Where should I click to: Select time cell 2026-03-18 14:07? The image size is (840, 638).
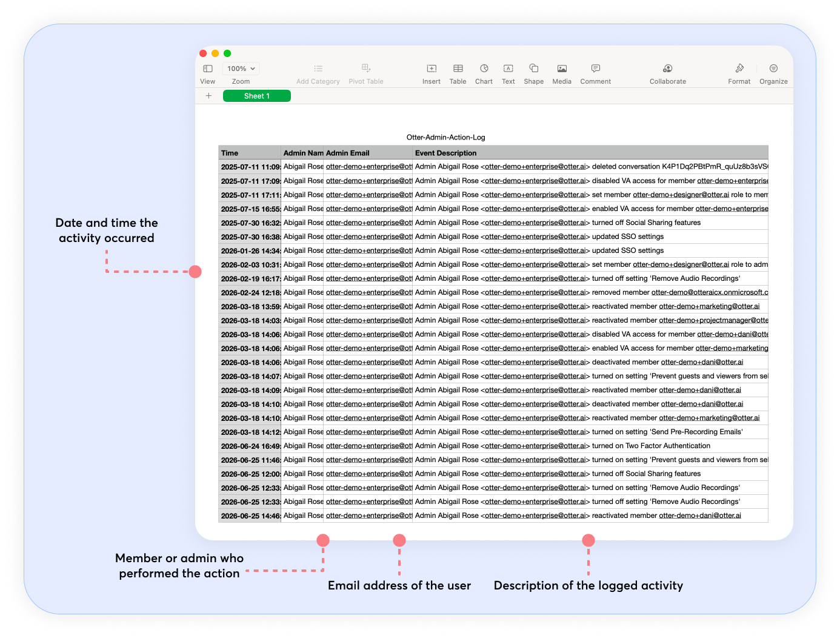(x=250, y=376)
